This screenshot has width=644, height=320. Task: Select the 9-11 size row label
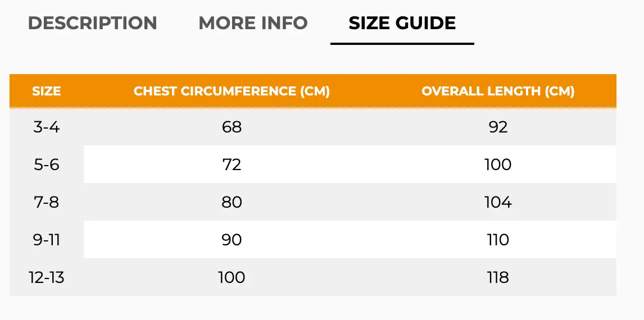[x=47, y=240]
